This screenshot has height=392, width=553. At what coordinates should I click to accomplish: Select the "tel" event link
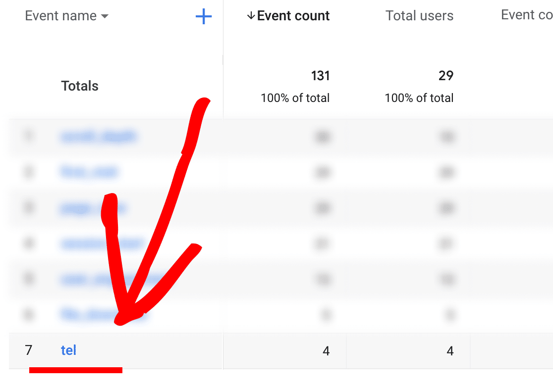tap(69, 350)
